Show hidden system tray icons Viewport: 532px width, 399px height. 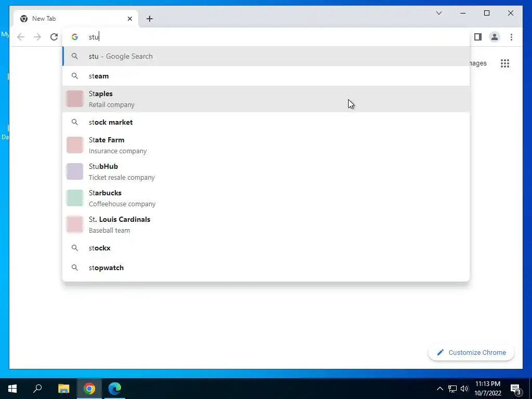click(440, 389)
